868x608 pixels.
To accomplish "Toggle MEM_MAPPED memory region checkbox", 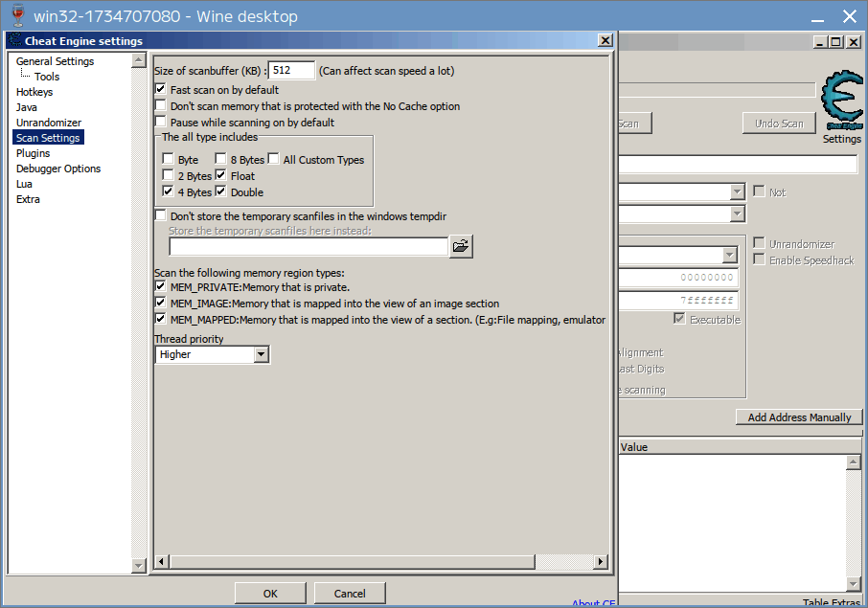I will pos(161,319).
